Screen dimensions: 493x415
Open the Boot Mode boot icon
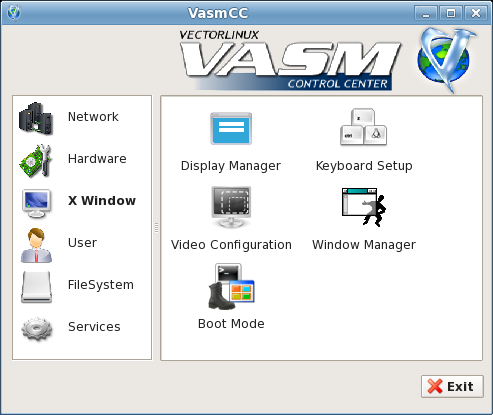coord(231,287)
